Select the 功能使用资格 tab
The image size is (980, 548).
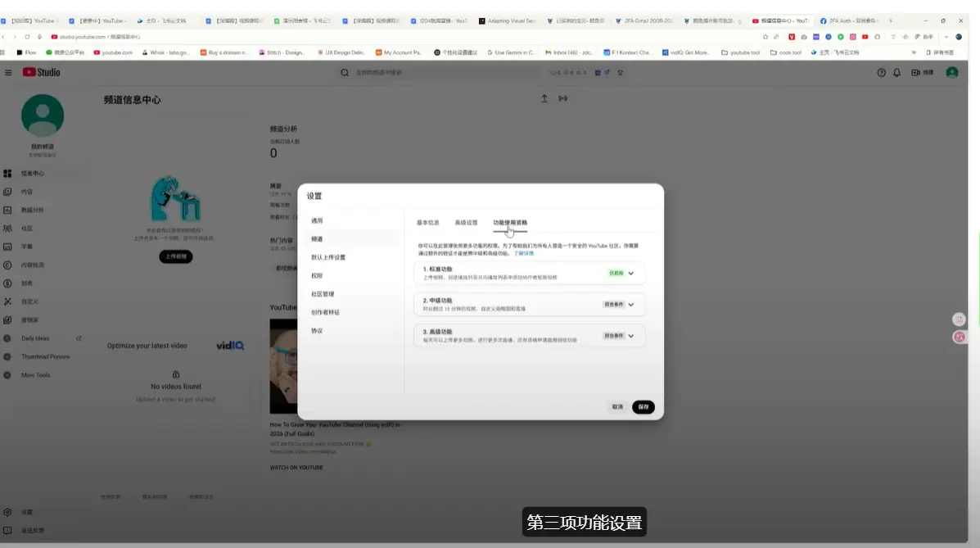coord(510,223)
